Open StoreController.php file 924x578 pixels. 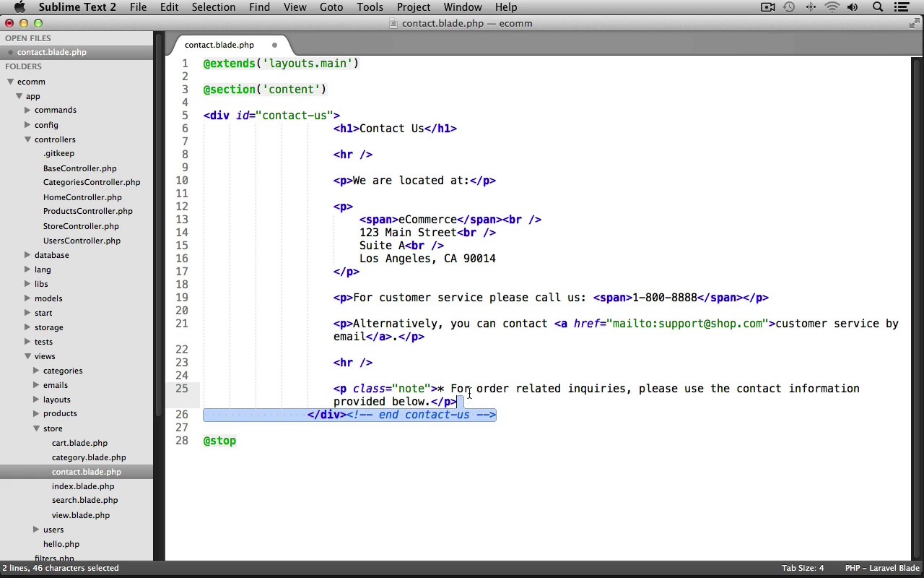(81, 226)
